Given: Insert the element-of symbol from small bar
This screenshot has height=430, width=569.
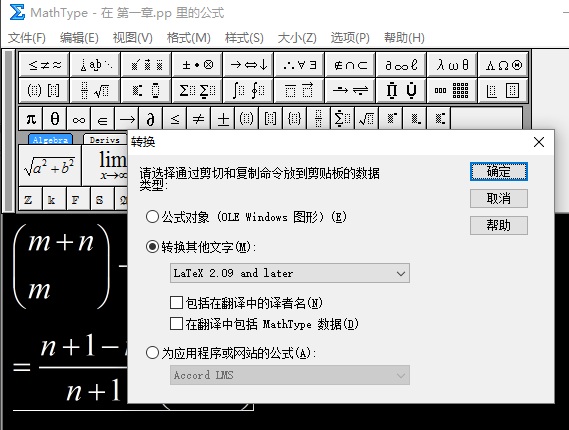Looking at the screenshot, I should [x=103, y=119].
